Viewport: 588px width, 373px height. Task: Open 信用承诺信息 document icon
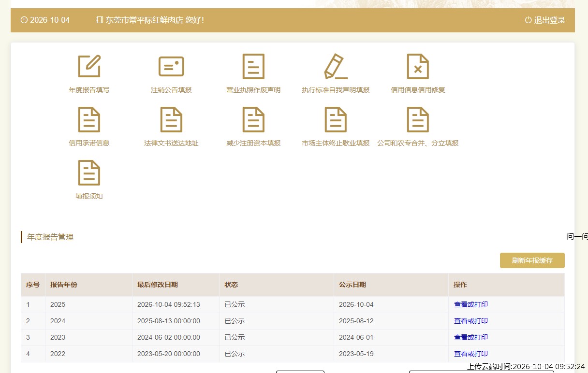point(89,119)
